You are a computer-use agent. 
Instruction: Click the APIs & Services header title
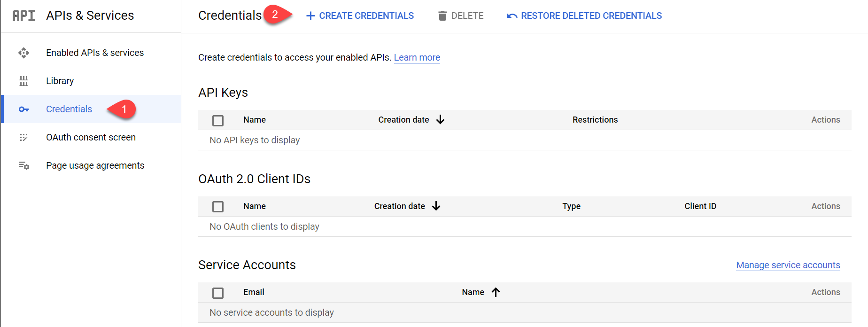point(90,16)
